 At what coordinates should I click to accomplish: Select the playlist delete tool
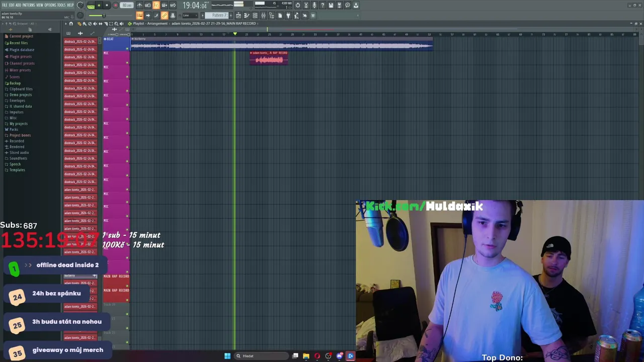[x=90, y=24]
